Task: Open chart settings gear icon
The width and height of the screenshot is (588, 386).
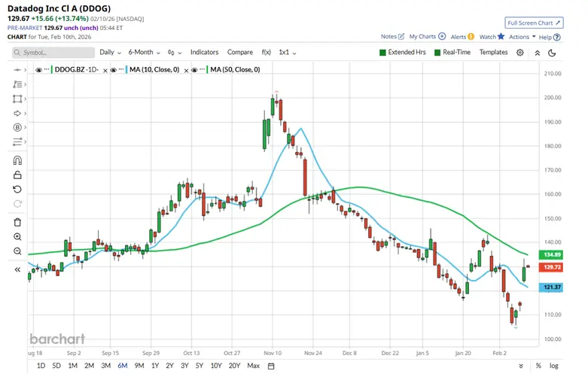Action: pyautogui.click(x=520, y=53)
